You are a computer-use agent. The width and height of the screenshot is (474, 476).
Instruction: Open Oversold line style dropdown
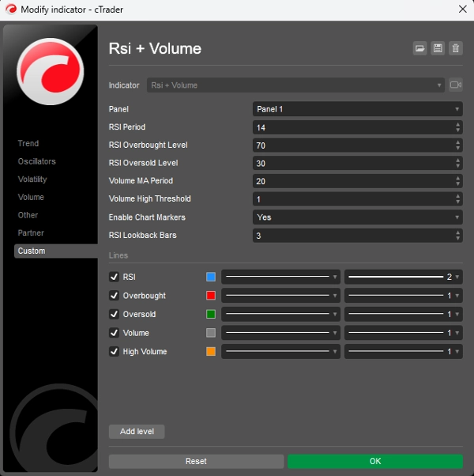(x=280, y=314)
